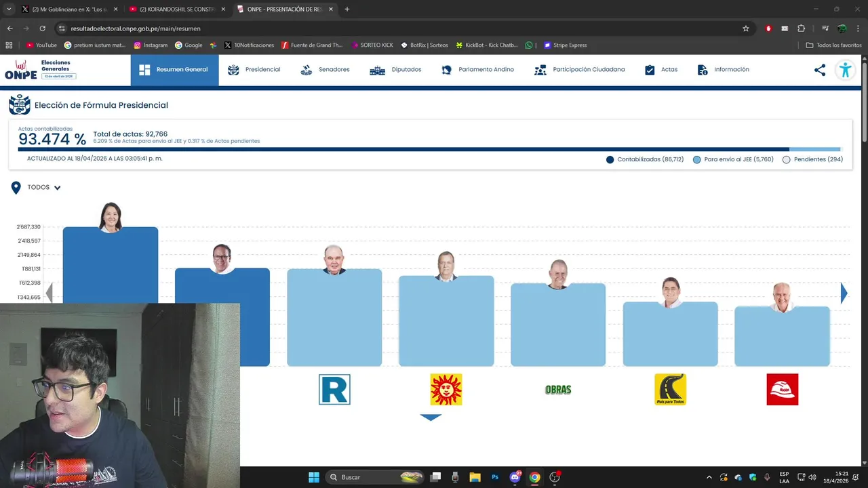Select the blue R party logo
Viewport: 868px width, 488px height.
[334, 390]
